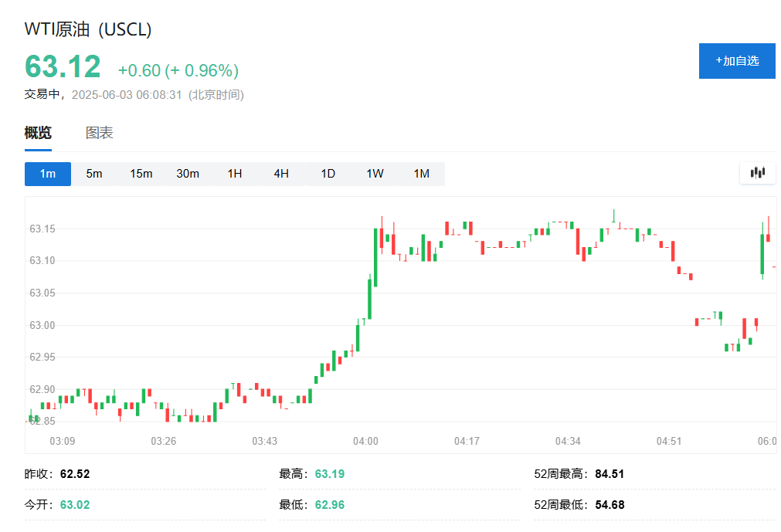Click the current price 63.12
Screen dimensions: 781x532
(63, 66)
